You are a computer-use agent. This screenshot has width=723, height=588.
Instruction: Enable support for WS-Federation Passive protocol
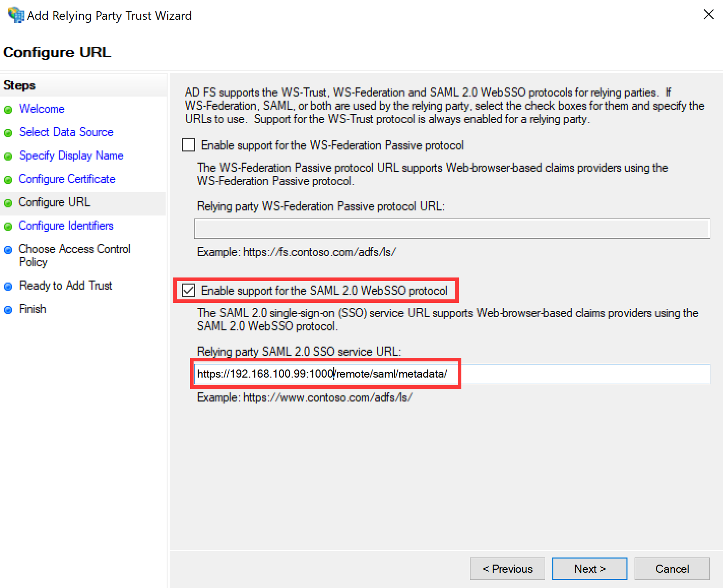(188, 145)
